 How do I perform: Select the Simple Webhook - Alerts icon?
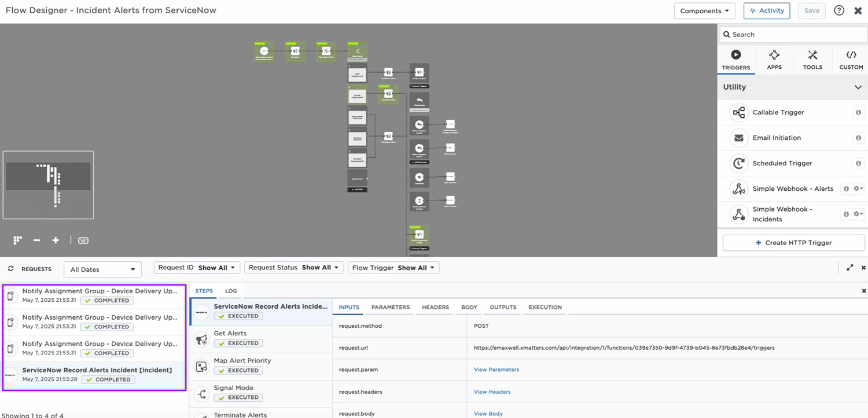coord(739,188)
